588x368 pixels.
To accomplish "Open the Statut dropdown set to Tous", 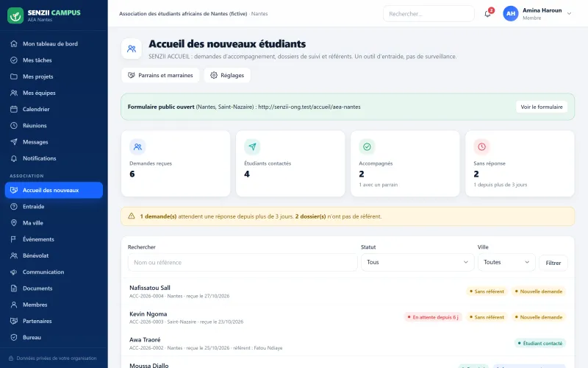I will (x=417, y=262).
